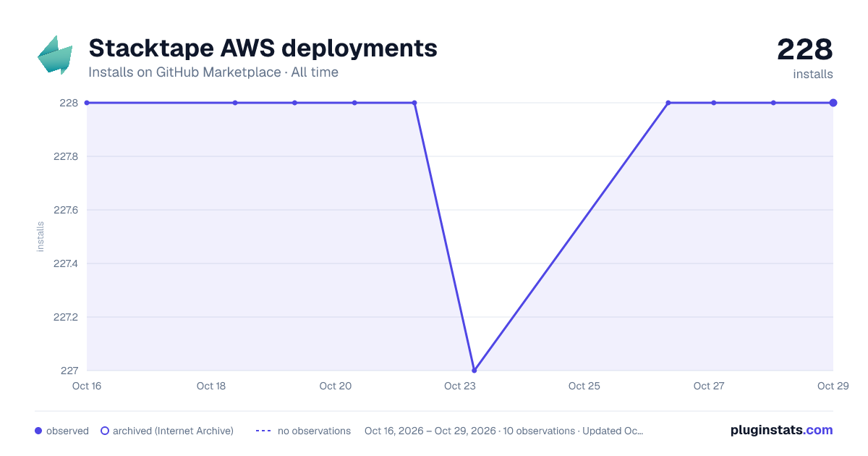Click 'Installs on GitHub Marketplace · All time' subtitle
This screenshot has height=456, width=868.
[x=213, y=72]
